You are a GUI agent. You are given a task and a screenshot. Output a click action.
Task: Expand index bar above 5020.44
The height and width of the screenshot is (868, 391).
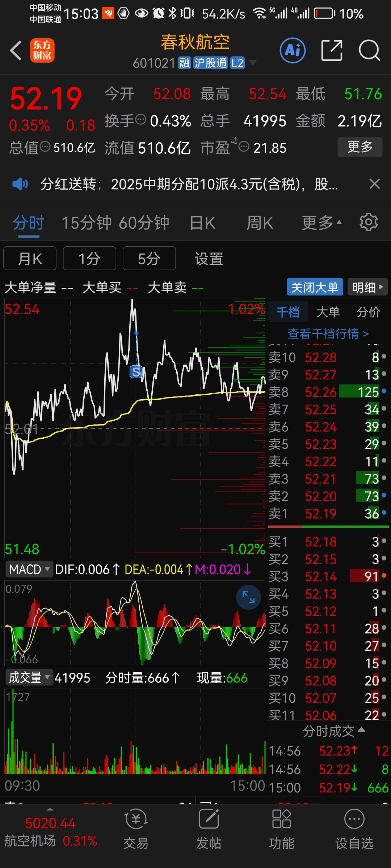coord(50,809)
